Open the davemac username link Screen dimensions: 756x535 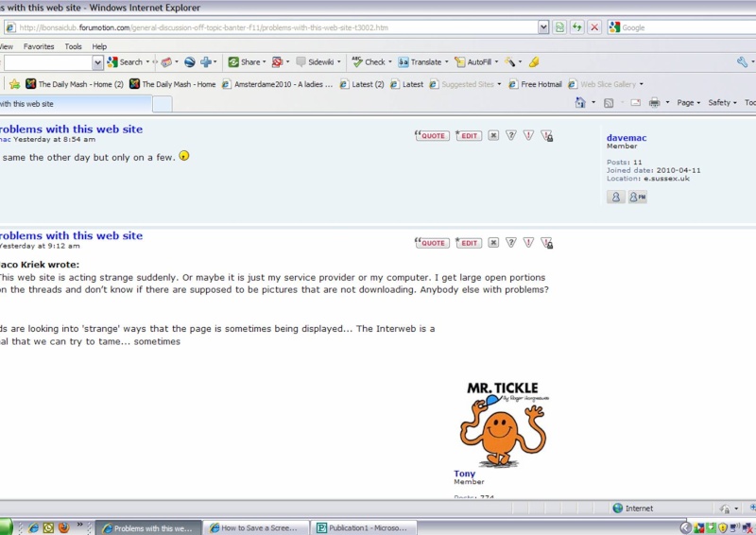point(627,138)
